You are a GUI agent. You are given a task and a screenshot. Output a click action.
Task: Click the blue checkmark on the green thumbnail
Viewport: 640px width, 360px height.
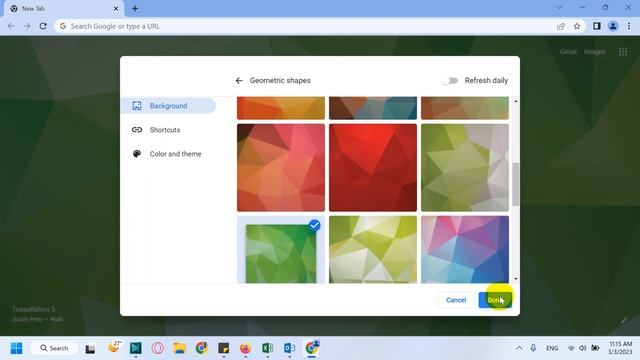point(314,225)
